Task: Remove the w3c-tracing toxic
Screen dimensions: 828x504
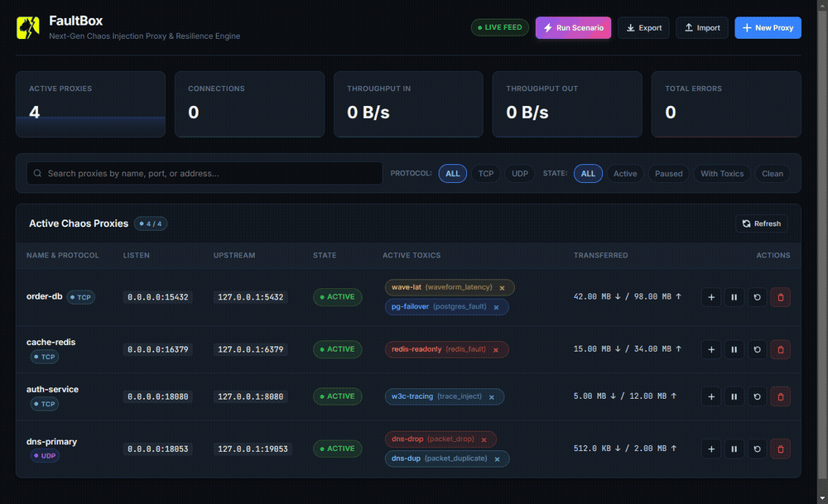Action: [492, 397]
